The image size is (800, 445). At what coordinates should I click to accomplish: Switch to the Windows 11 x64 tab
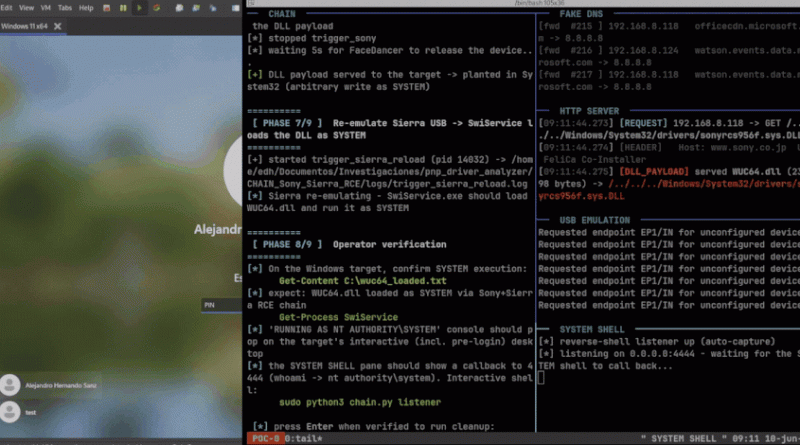(24, 26)
